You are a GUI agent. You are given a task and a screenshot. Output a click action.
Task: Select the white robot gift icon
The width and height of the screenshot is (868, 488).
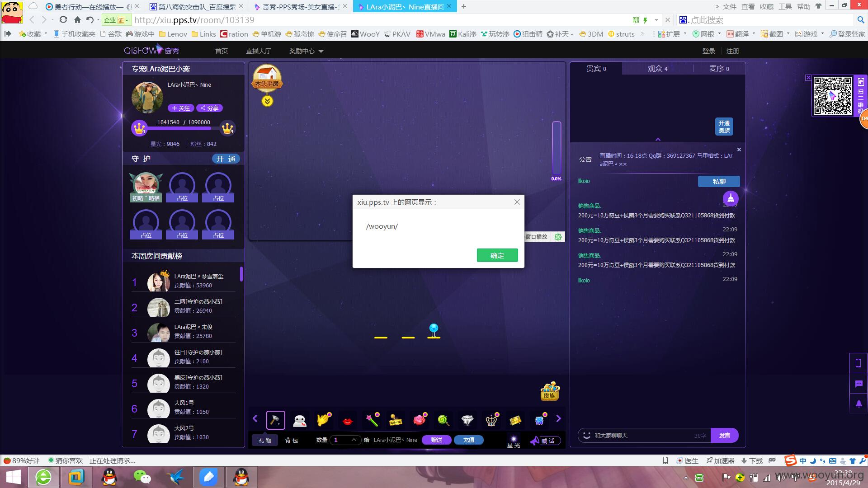(299, 420)
